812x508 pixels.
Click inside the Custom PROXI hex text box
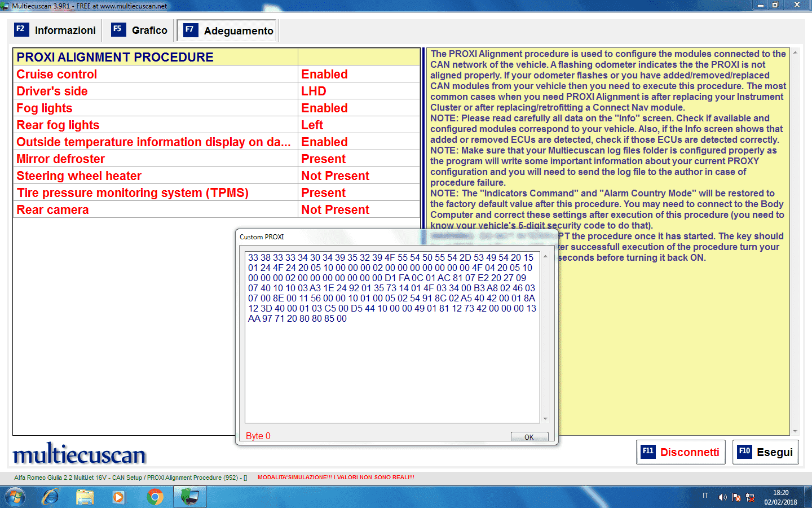[392, 337]
